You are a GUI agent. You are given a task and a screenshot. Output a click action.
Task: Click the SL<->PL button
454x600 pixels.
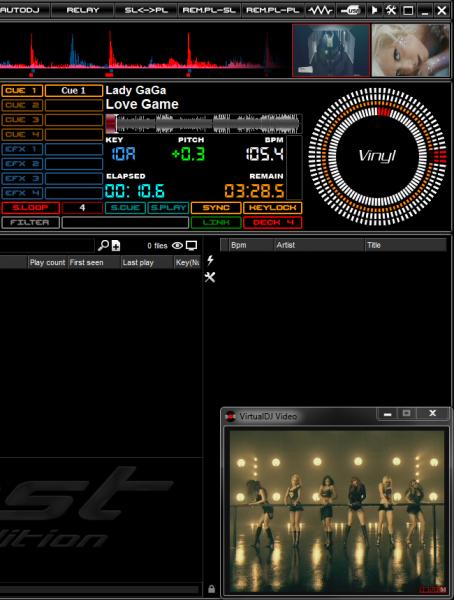(x=146, y=10)
